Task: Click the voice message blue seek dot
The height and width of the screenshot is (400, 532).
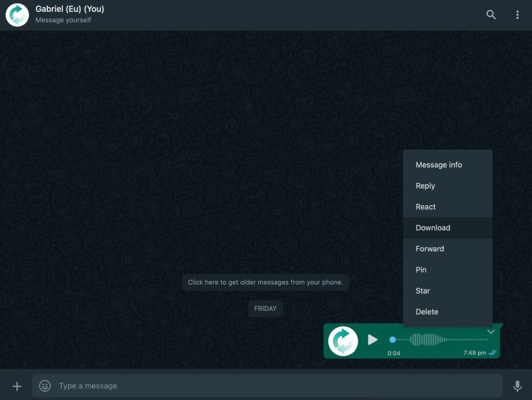Action: [x=393, y=340]
